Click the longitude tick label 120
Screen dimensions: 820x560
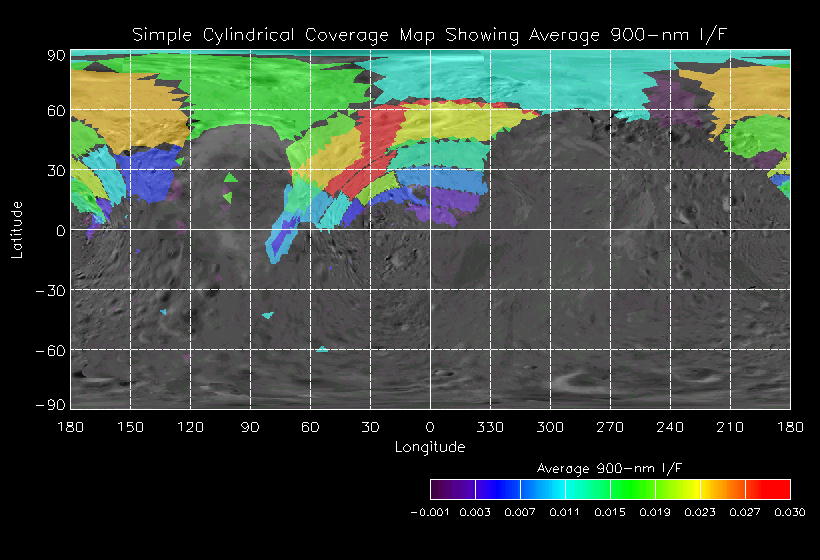tap(190, 427)
